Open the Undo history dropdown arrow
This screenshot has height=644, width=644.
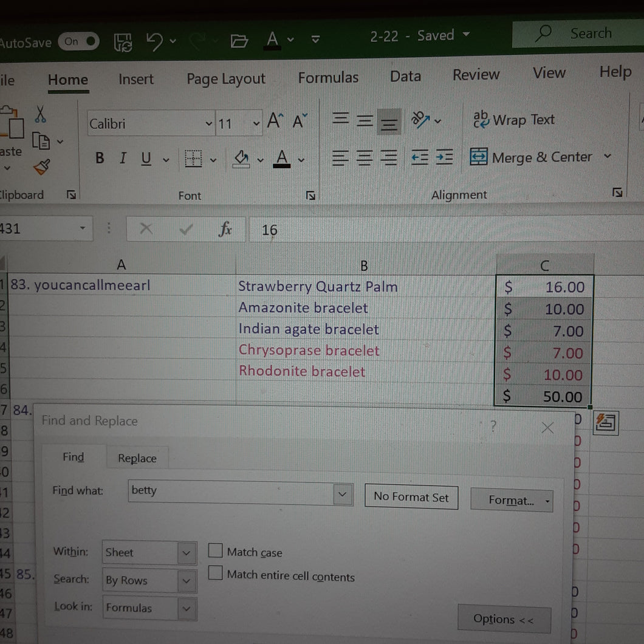point(173,41)
